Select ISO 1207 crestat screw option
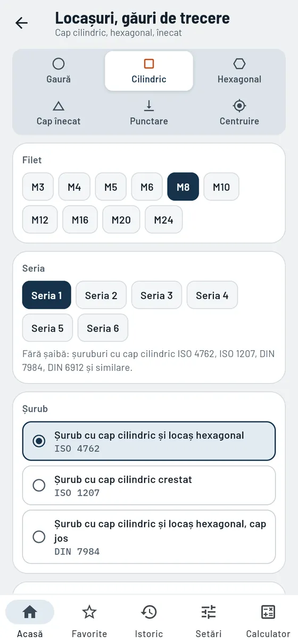Image resolution: width=298 pixels, height=644 pixels. click(x=149, y=485)
